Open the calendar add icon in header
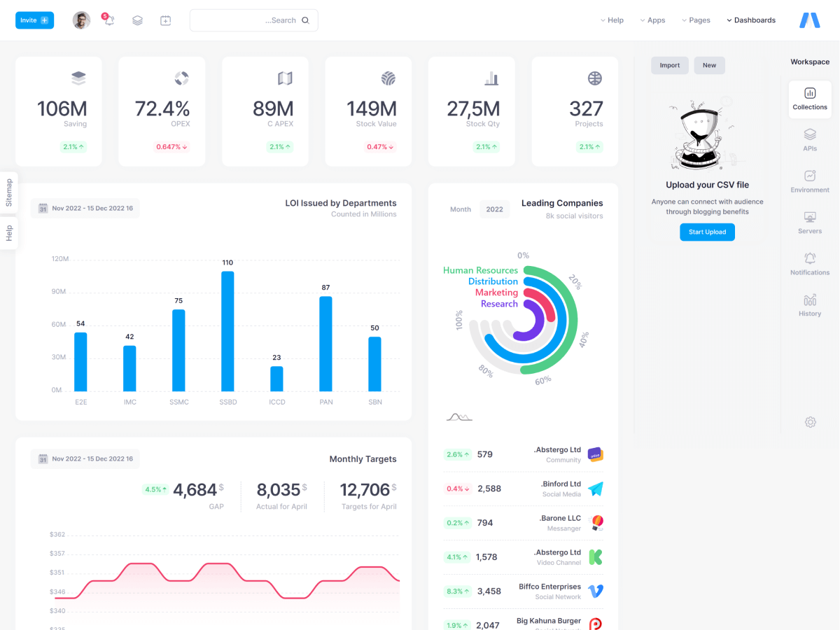The image size is (840, 630). coord(165,20)
